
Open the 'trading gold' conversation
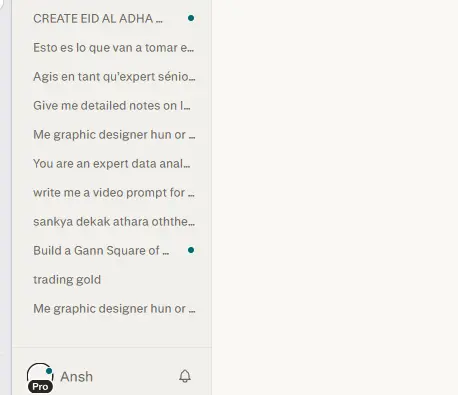(67, 280)
